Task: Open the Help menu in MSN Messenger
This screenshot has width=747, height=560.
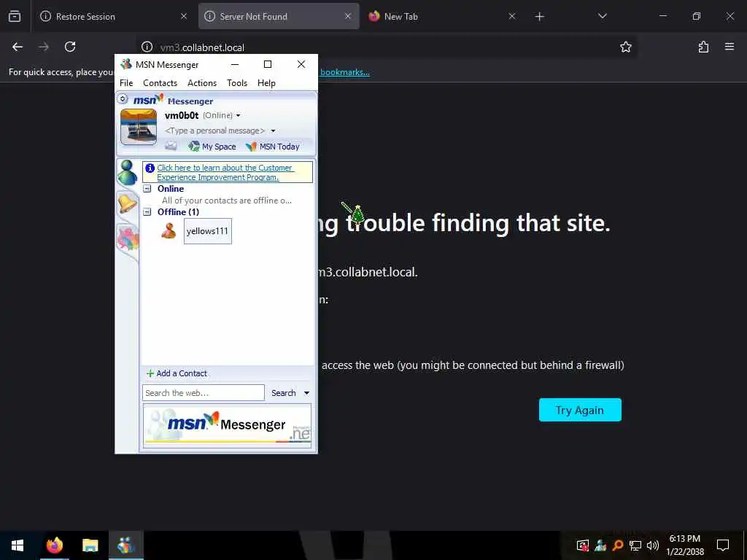Action: point(266,83)
